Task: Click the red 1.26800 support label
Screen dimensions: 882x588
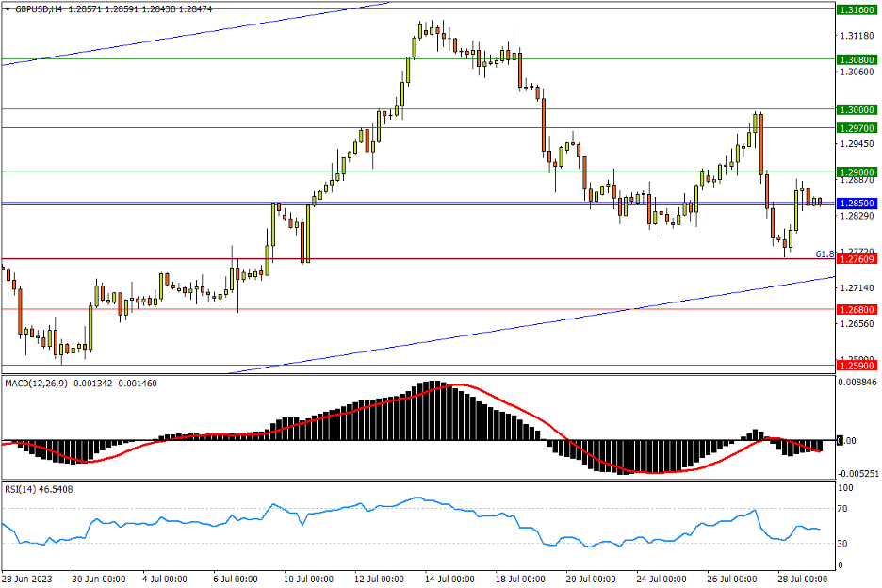Action: [857, 309]
